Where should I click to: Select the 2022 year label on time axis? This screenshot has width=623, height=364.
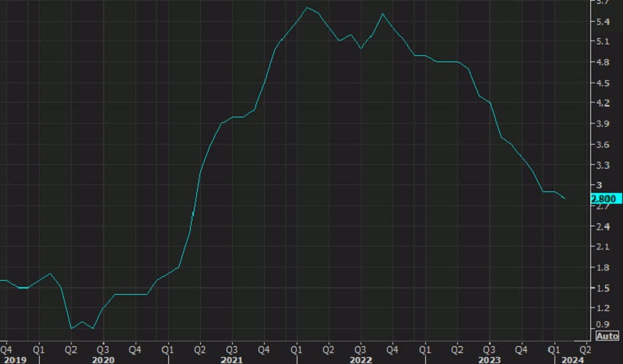[x=360, y=359]
